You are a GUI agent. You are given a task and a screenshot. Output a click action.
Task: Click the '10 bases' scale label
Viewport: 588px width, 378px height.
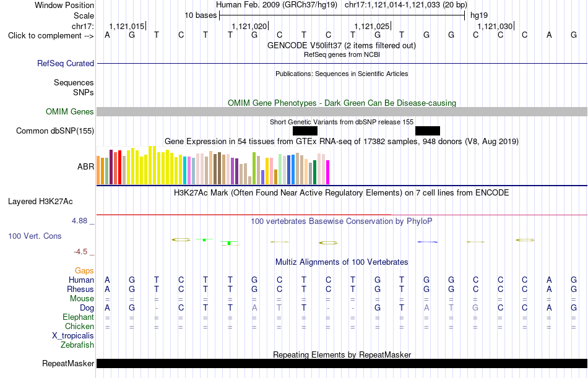201,15
